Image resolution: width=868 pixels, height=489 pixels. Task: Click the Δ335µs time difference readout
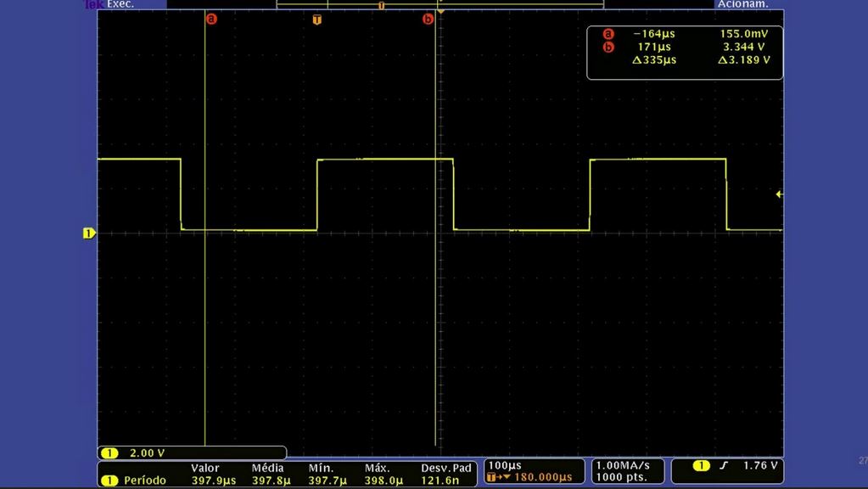click(654, 59)
